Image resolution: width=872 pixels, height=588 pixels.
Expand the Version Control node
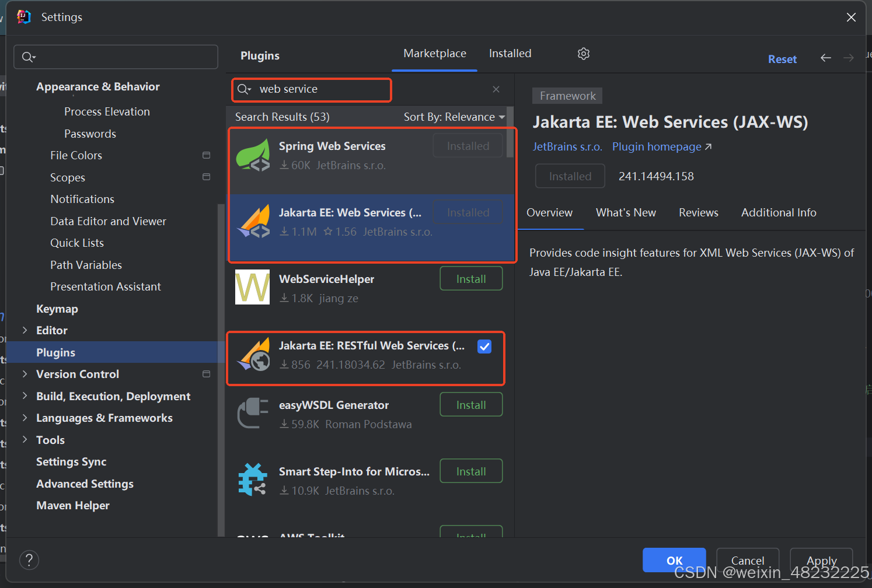(x=25, y=374)
